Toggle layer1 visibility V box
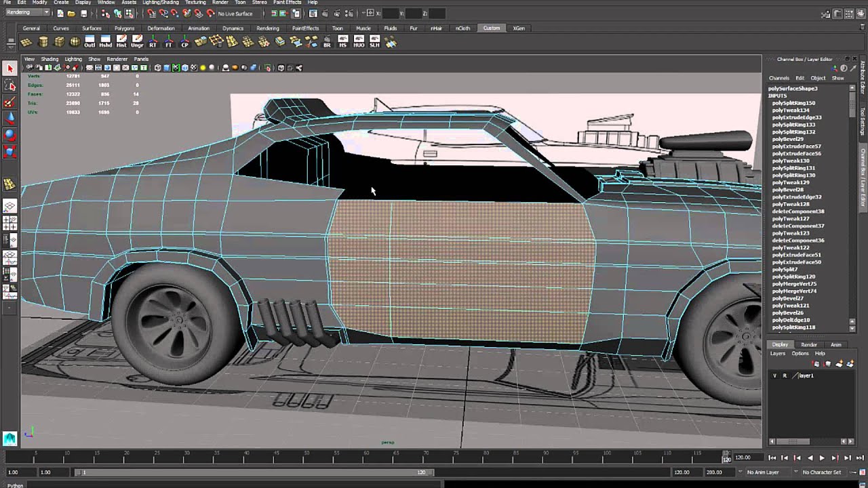This screenshot has height=488, width=868. 774,375
